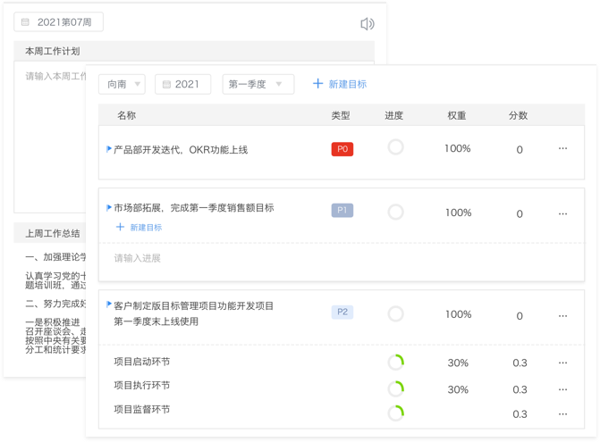Open the 向南 person dropdown
The height and width of the screenshot is (442, 600).
tap(122, 84)
